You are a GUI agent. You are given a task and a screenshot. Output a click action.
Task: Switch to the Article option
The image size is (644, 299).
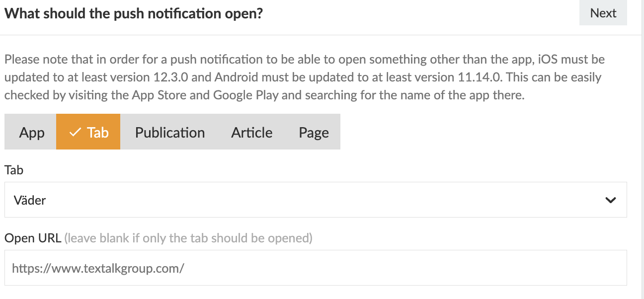click(251, 132)
